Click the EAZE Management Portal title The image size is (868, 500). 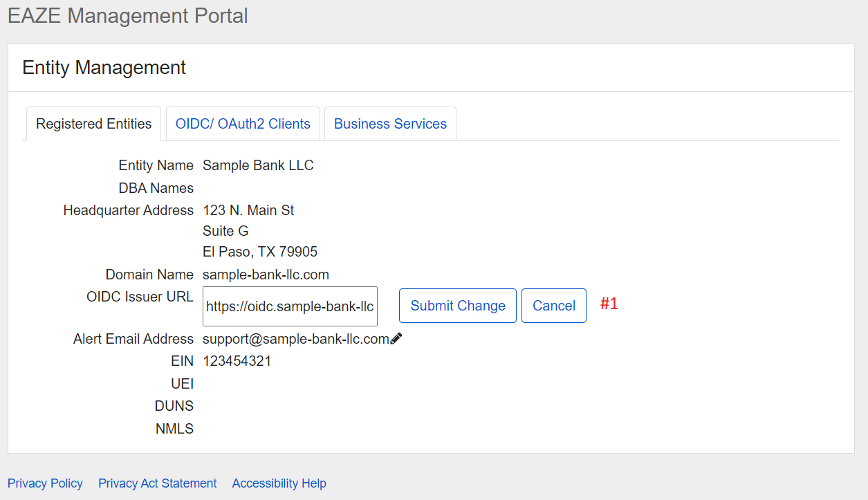click(127, 16)
